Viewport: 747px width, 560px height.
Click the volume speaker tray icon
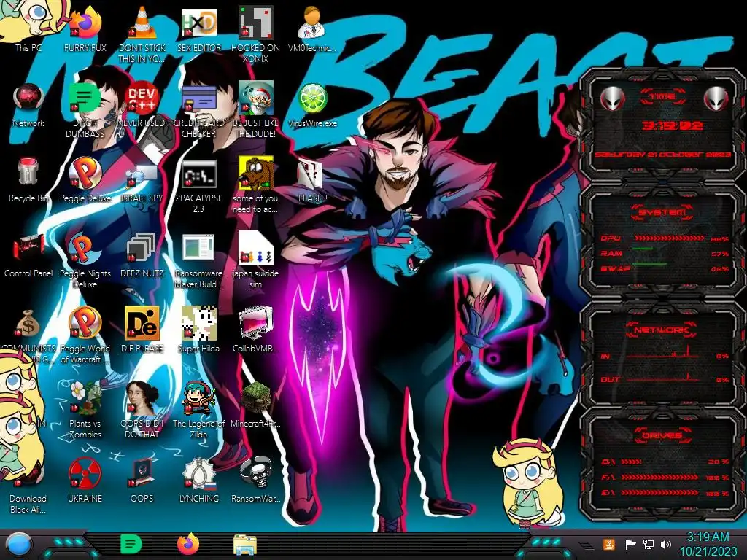[666, 544]
